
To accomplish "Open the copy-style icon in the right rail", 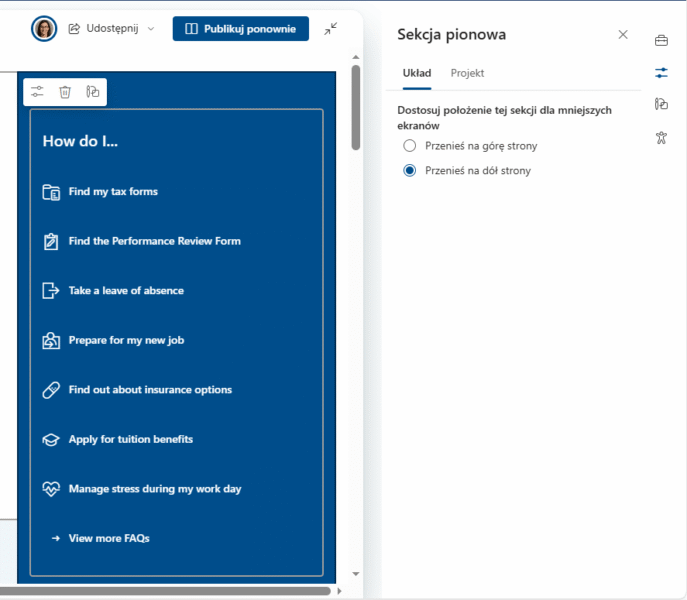I will click(661, 104).
